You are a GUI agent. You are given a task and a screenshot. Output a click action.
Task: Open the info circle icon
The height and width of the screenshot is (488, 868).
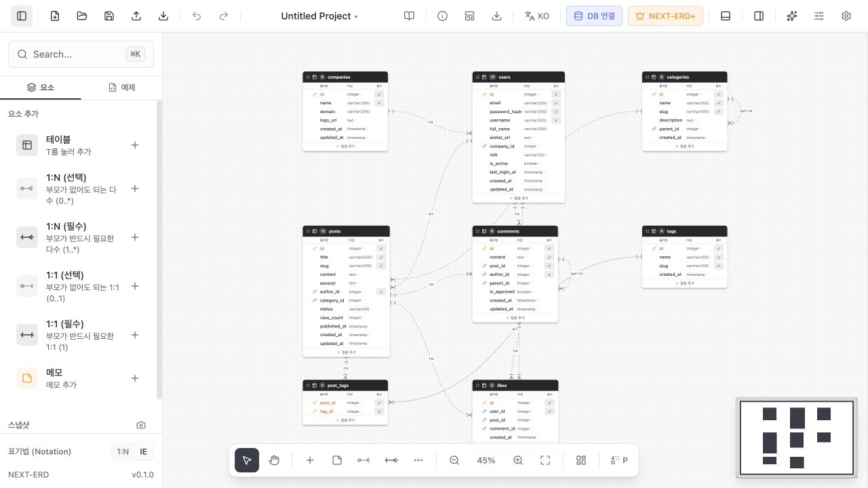443,16
